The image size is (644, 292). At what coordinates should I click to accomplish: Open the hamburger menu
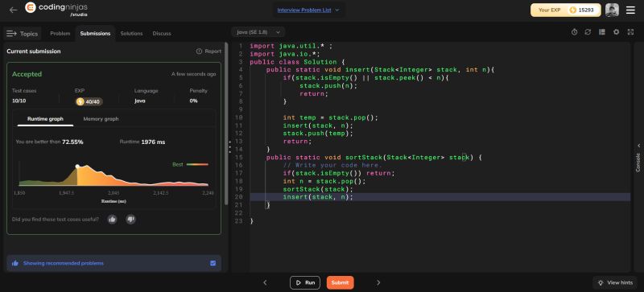630,10
